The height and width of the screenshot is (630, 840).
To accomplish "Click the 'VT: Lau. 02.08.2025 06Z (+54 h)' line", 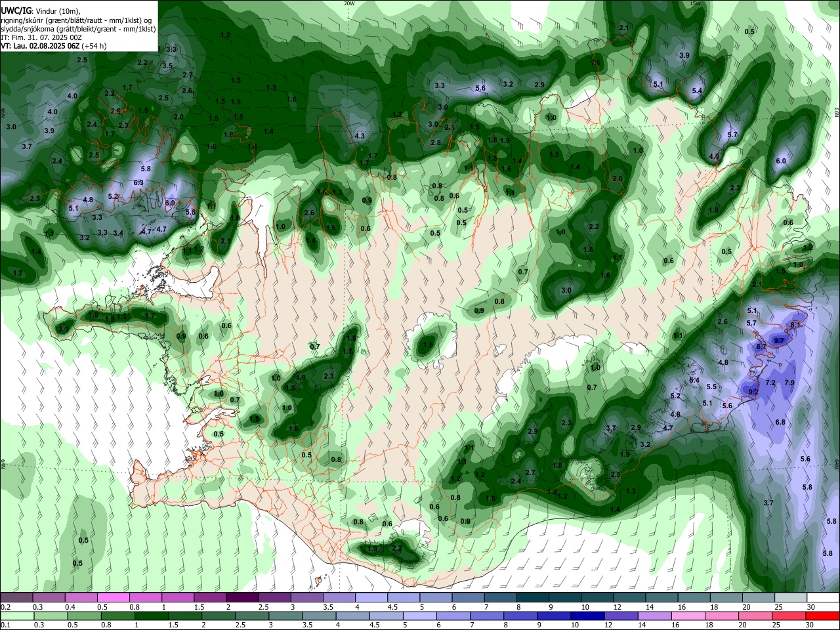I will pos(54,46).
